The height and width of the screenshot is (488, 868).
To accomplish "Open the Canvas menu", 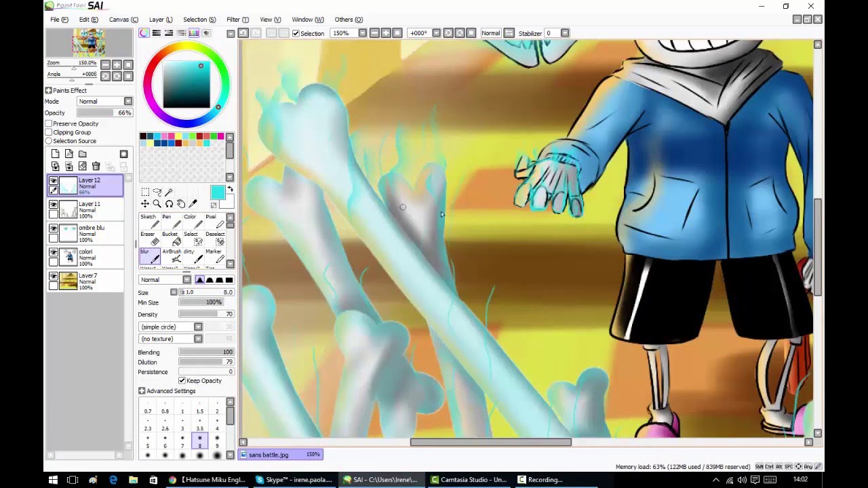I will point(123,20).
